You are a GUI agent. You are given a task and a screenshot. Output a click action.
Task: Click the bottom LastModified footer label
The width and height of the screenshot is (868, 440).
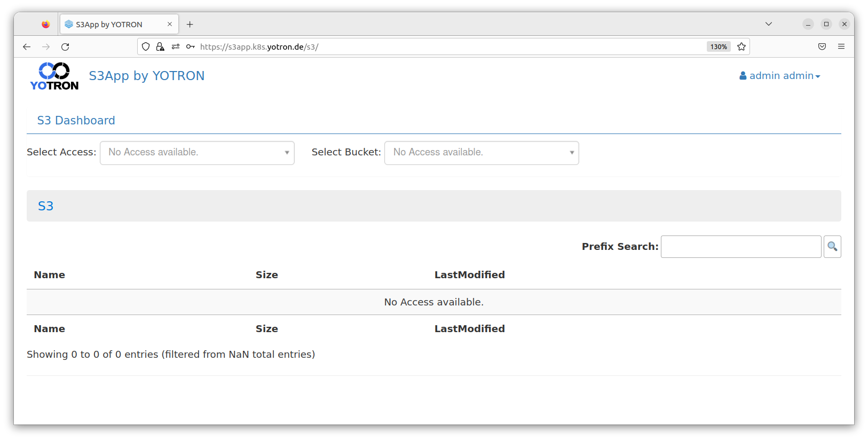pos(470,329)
